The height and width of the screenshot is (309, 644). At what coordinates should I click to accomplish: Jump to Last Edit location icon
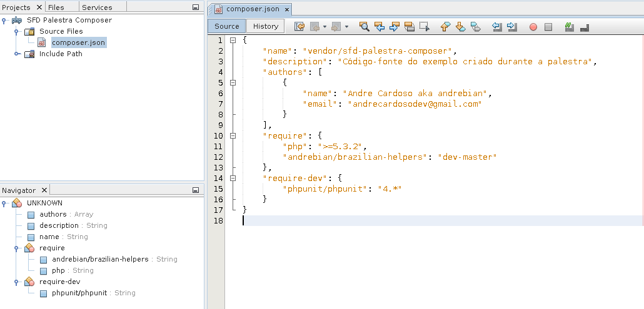coord(299,27)
